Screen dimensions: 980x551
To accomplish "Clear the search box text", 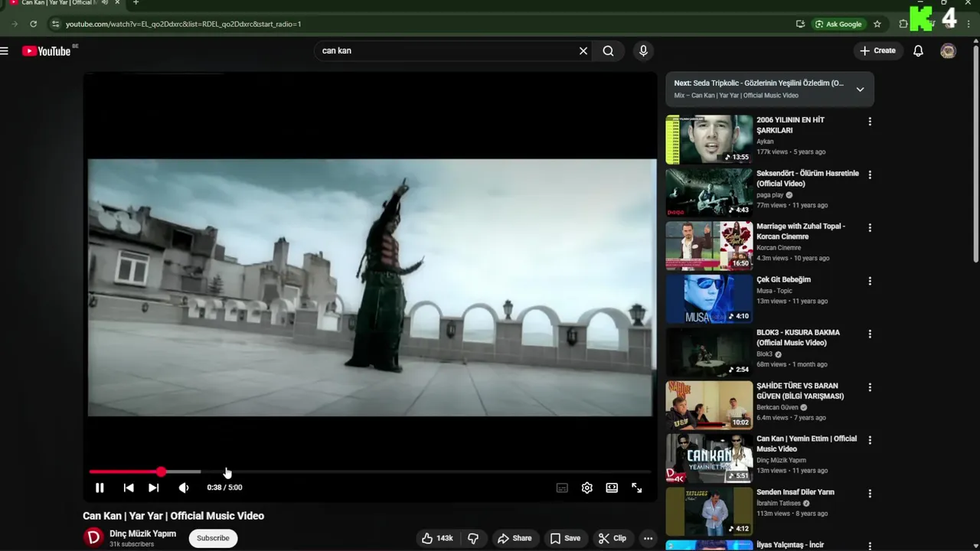I will (x=583, y=51).
